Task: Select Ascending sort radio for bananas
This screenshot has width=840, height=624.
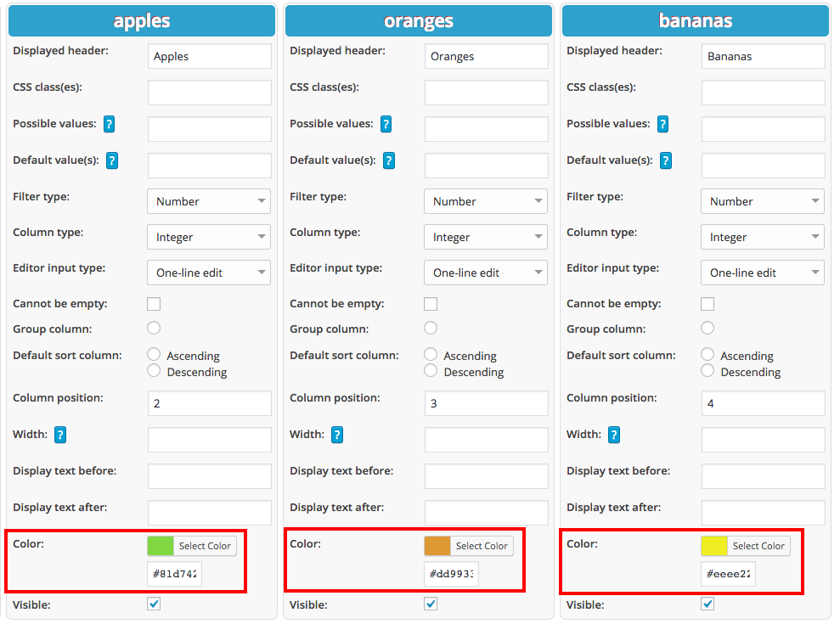Action: pyautogui.click(x=708, y=354)
